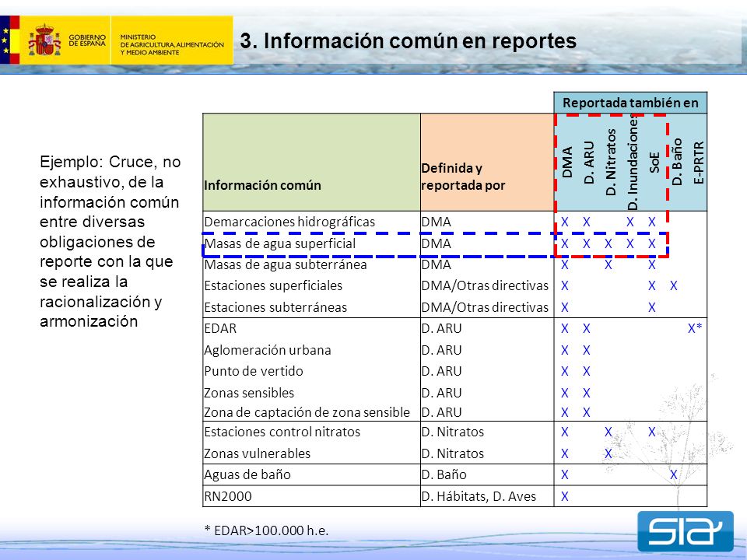This screenshot has height=560, width=747.
Task: Select 'DMA' in the Demarcaciones hidrográficas row
Action: (436, 222)
